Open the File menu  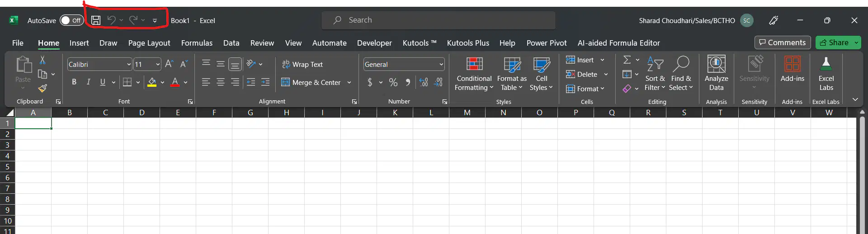[x=18, y=43]
